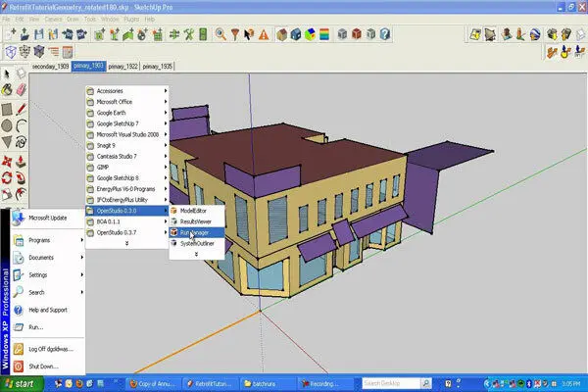Viewport: 588px width, 392px height.
Task: Activate the Circle drawing tool
Action: pyautogui.click(x=7, y=126)
